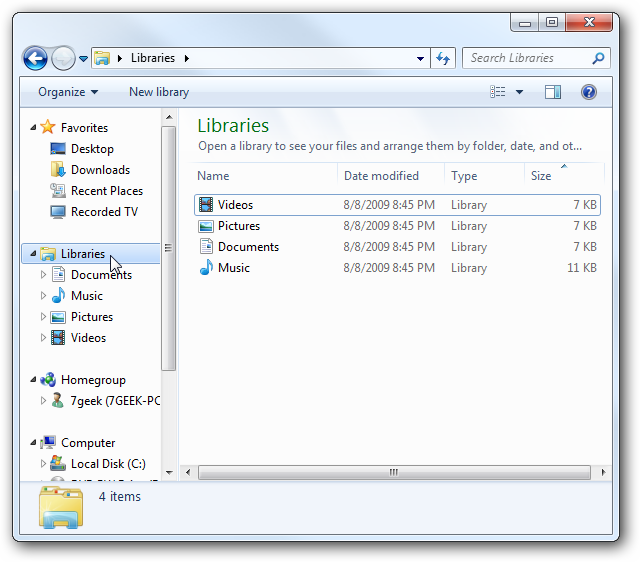Click the navigation pane scrollbar thumb

point(169,249)
